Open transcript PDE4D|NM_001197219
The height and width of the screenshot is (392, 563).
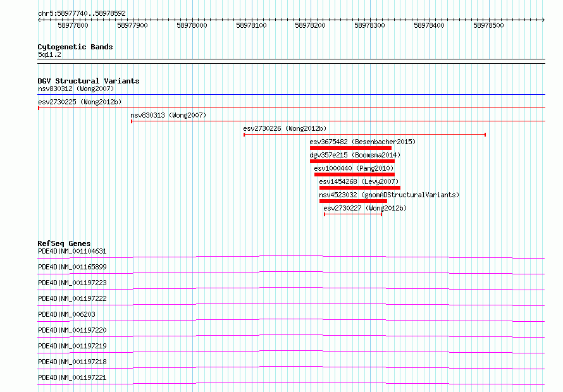pyautogui.click(x=72, y=346)
